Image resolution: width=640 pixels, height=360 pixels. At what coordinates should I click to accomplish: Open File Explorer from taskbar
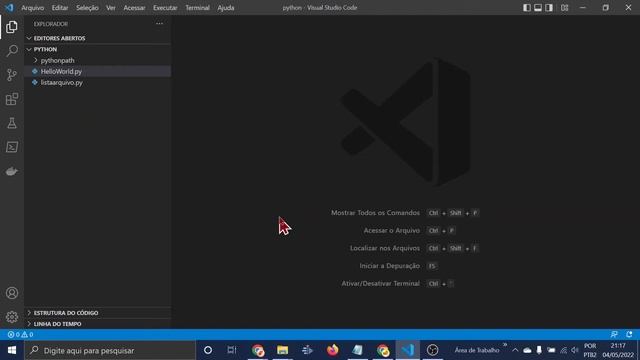click(282, 350)
